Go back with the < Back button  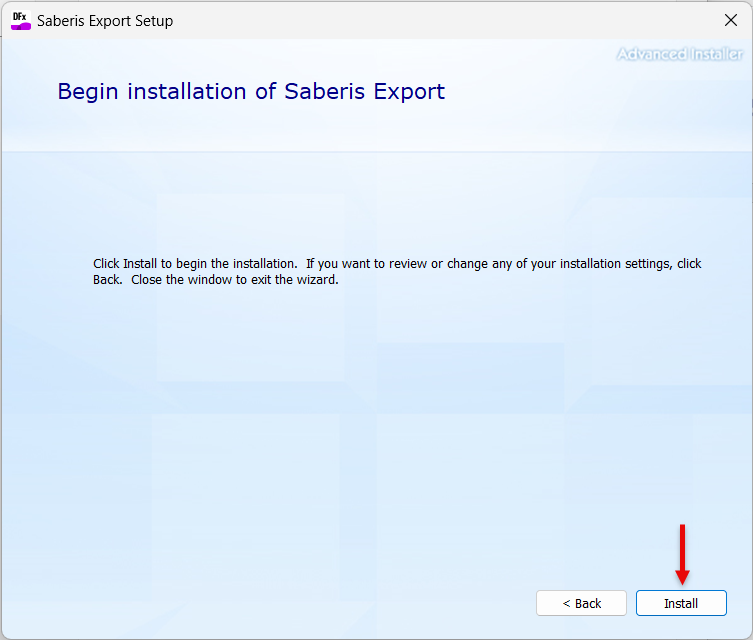581,603
